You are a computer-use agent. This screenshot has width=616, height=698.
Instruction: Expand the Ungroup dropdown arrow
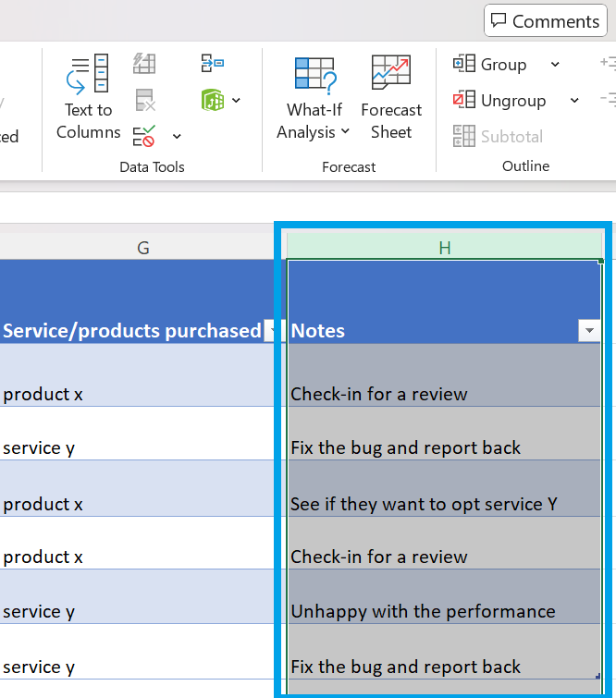574,101
